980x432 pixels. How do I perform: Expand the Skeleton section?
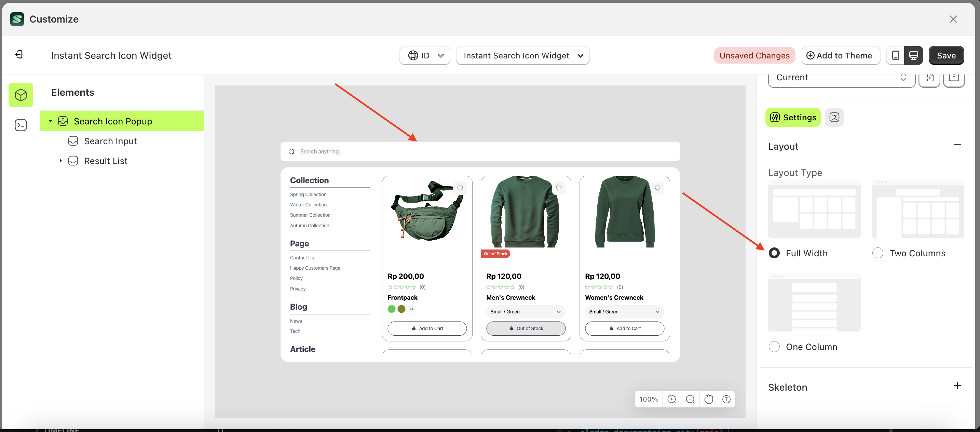[x=957, y=386]
